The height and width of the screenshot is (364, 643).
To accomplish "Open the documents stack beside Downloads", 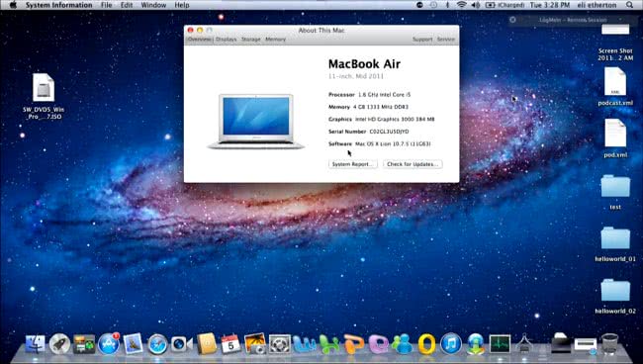I will (586, 345).
